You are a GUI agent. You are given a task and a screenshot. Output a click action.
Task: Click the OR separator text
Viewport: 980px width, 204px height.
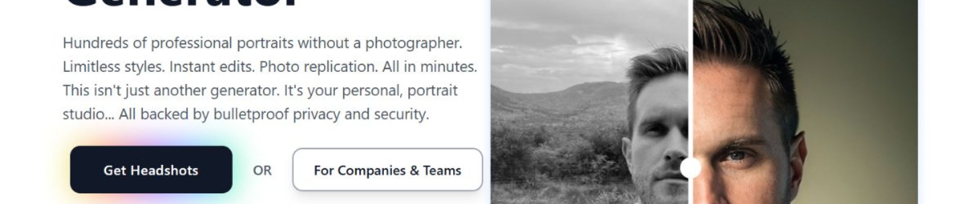(262, 170)
